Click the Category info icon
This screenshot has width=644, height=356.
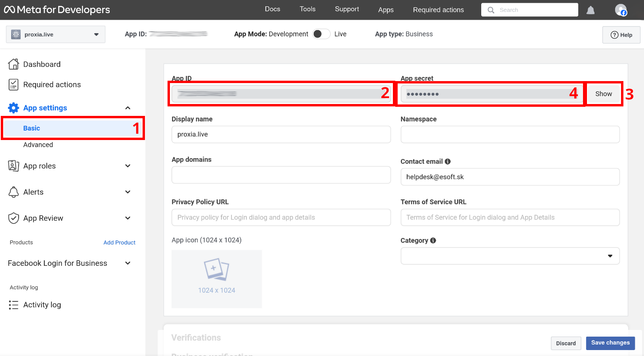433,240
